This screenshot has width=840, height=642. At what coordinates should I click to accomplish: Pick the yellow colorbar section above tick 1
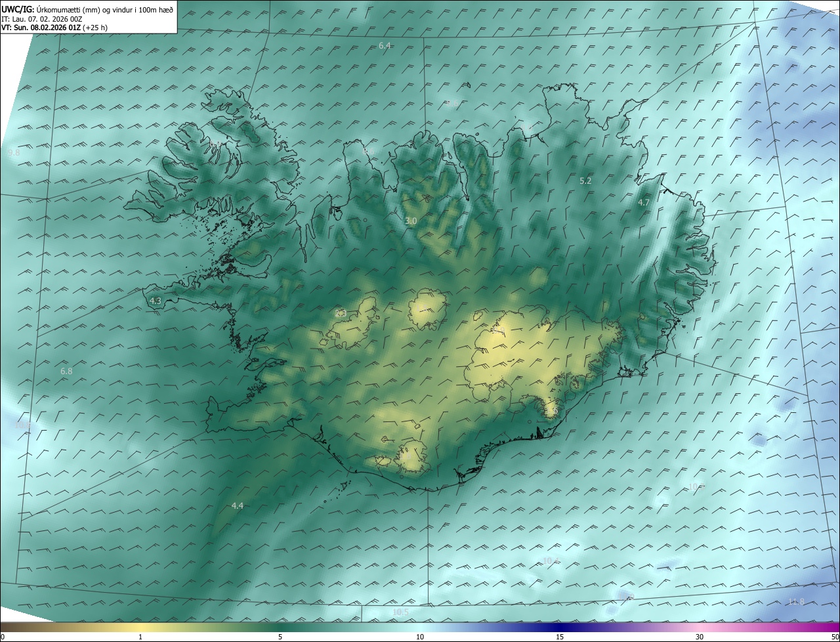(140, 628)
